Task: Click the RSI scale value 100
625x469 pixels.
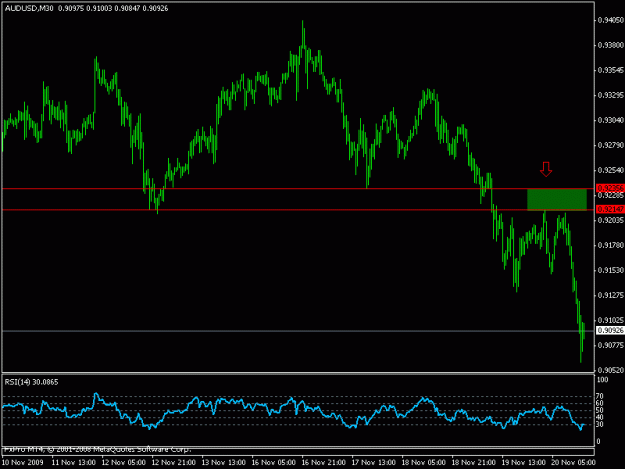Action: pyautogui.click(x=603, y=380)
